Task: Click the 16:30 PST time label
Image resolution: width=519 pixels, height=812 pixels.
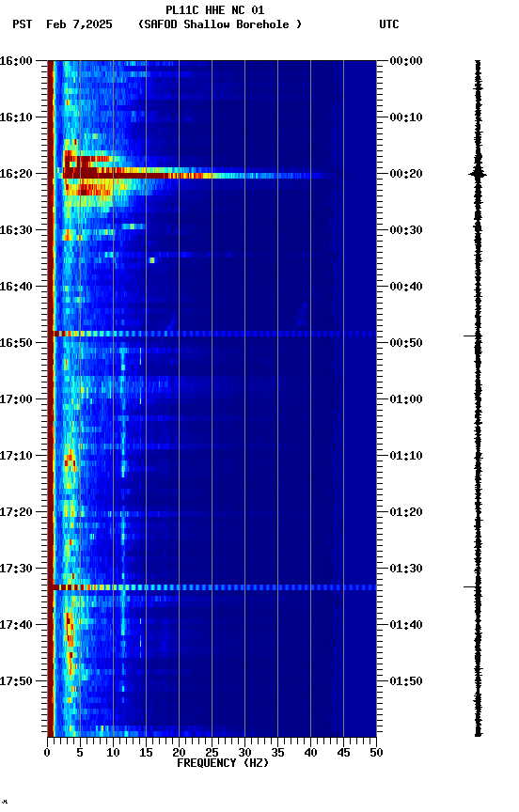Action: click(x=16, y=230)
